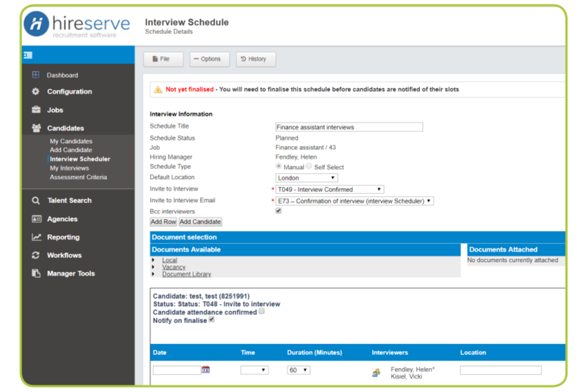
Task: Open the date picker calendar icon
Action: pos(205,370)
